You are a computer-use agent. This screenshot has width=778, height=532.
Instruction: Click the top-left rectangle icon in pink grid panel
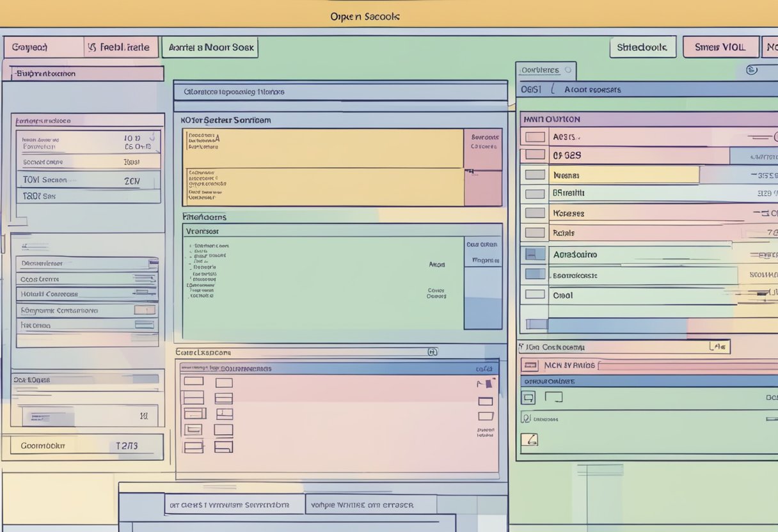coord(193,382)
